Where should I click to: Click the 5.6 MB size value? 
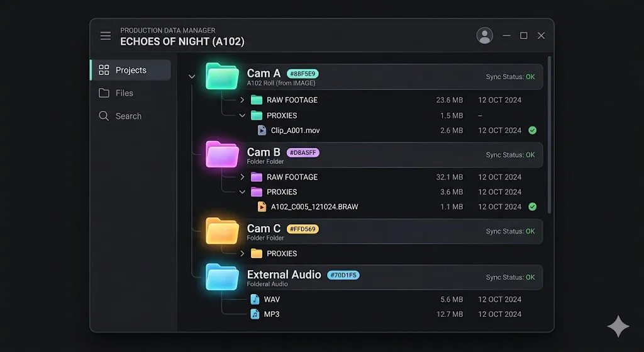(452, 299)
